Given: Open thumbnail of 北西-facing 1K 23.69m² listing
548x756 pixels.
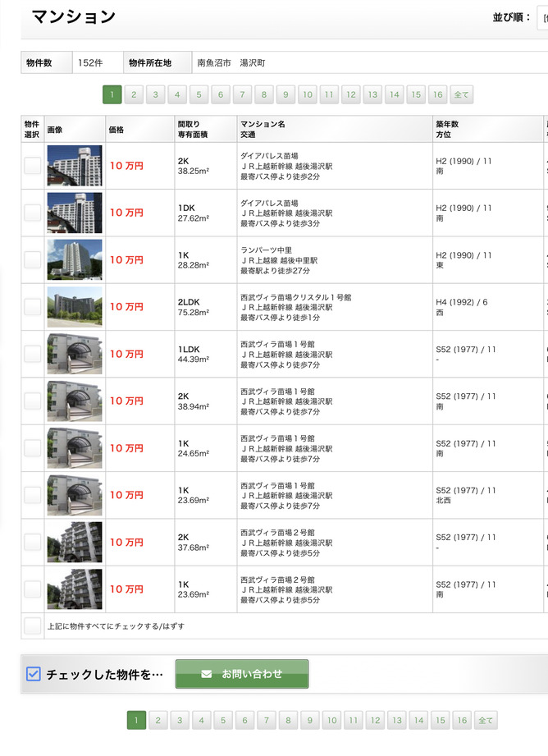Looking at the screenshot, I should tap(75, 495).
